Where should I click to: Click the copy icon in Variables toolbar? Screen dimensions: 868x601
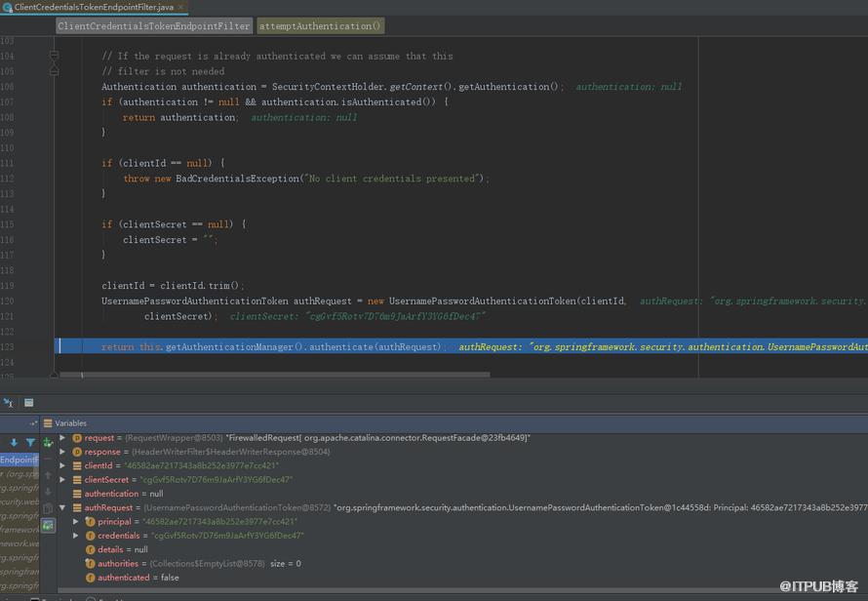coord(48,508)
